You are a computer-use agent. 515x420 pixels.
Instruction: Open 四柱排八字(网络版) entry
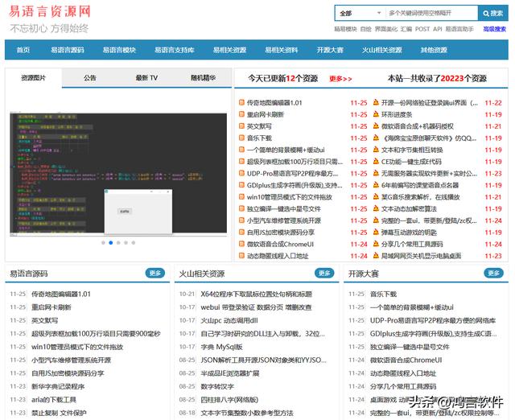pyautogui.click(x=229, y=400)
